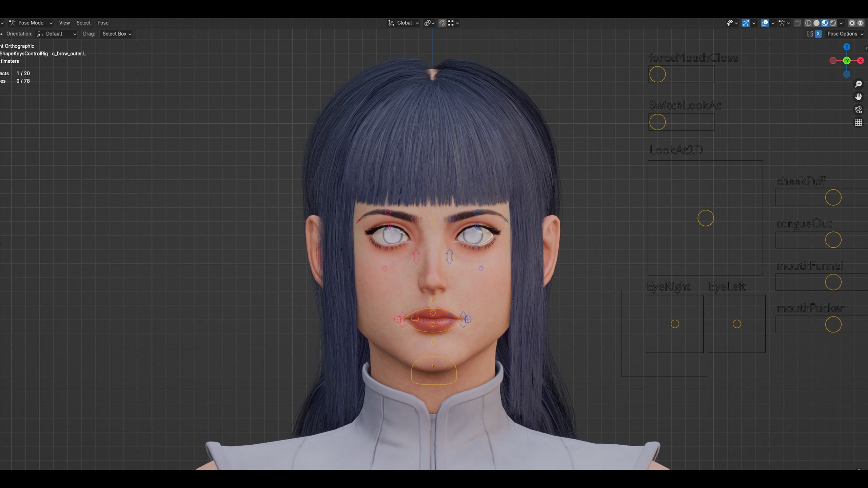Switch orthographic/perspective with grid icon
Viewport: 868px width, 488px height.
(x=858, y=122)
